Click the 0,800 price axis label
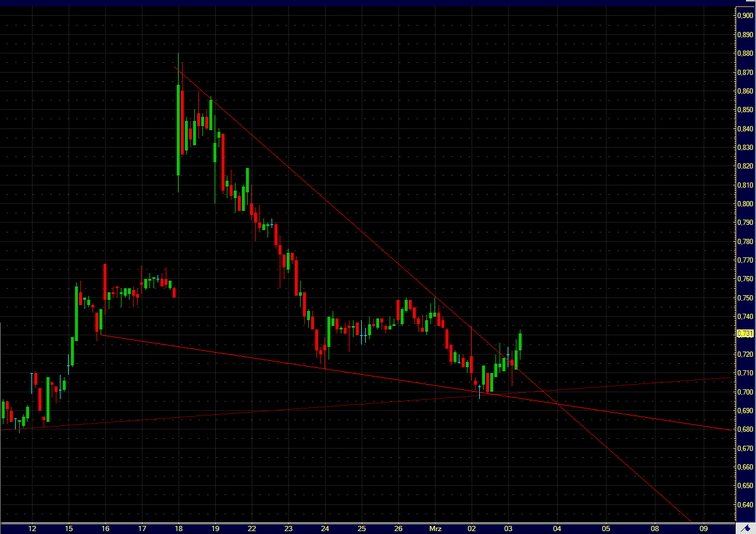This screenshot has width=756, height=534. coord(745,204)
